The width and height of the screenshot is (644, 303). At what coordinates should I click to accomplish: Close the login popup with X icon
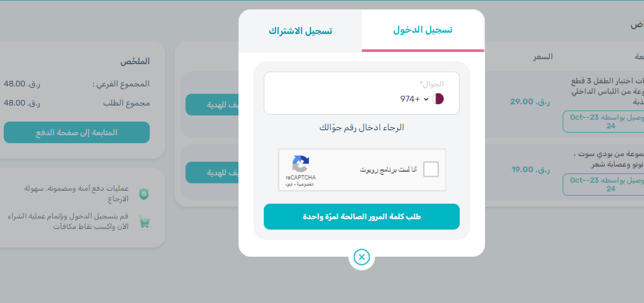362,257
